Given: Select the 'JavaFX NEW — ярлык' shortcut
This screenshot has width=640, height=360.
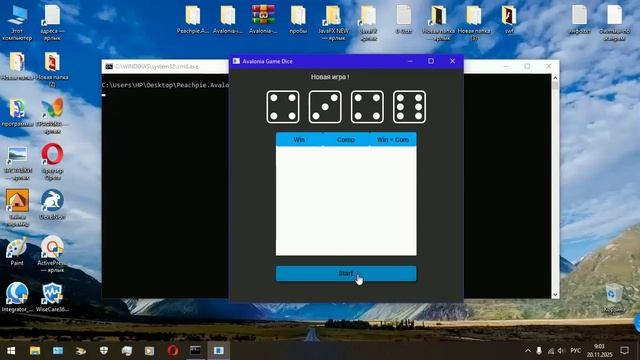Looking at the screenshot, I should point(333,23).
